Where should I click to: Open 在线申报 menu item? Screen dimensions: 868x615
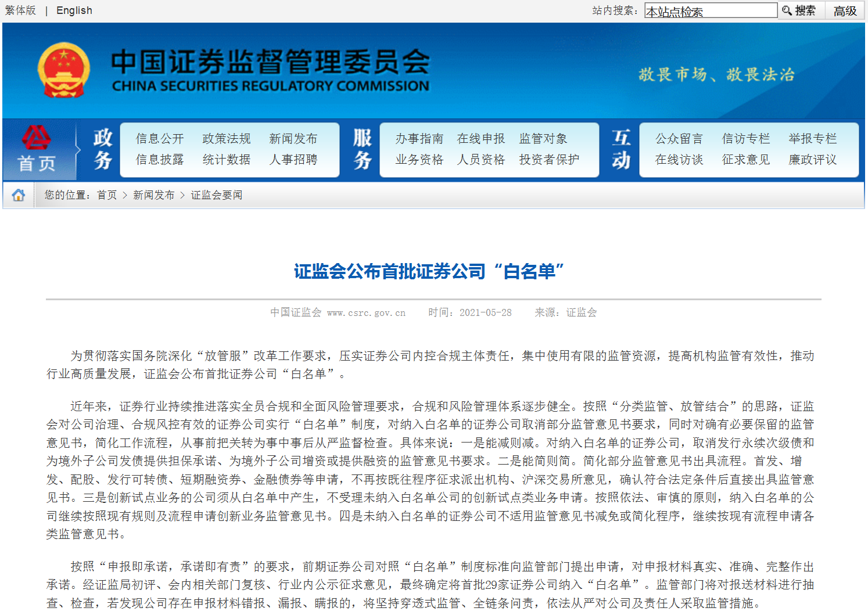click(x=481, y=139)
